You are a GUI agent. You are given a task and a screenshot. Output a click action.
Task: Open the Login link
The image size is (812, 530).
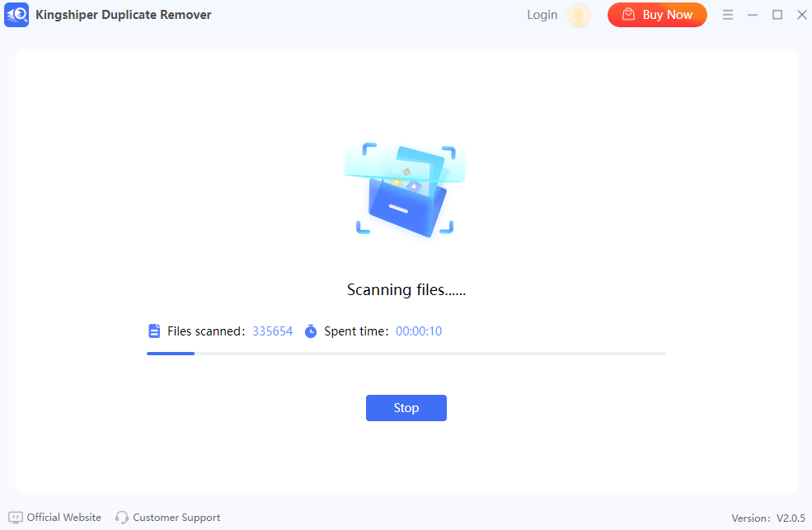(542, 15)
